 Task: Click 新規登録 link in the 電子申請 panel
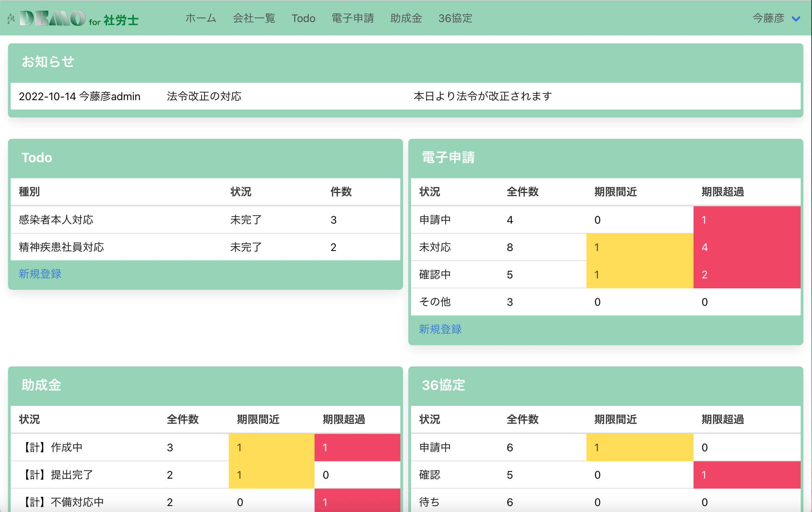pyautogui.click(x=440, y=329)
